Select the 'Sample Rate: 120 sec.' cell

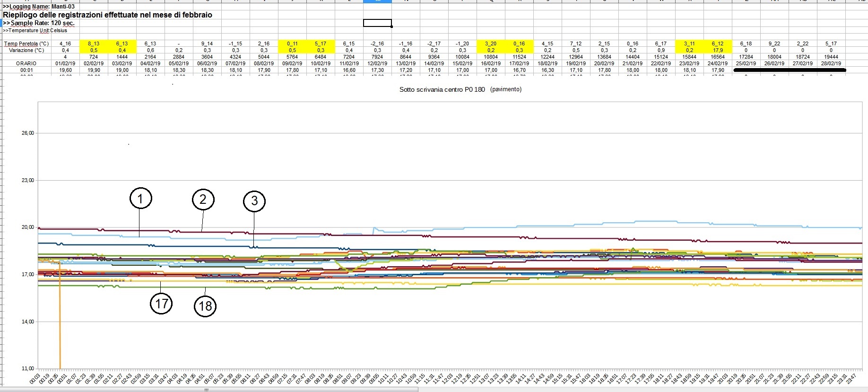(39, 23)
